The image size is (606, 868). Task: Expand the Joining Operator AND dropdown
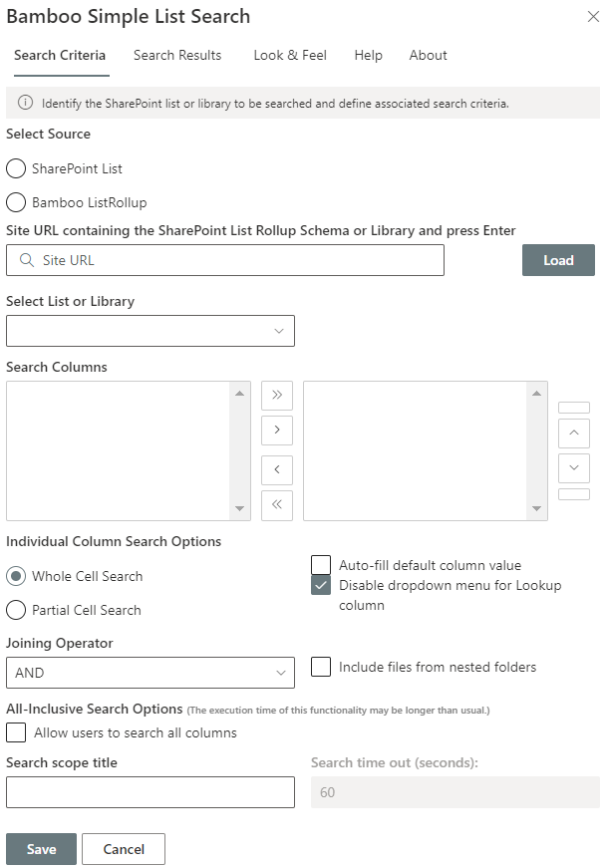[x=151, y=673]
